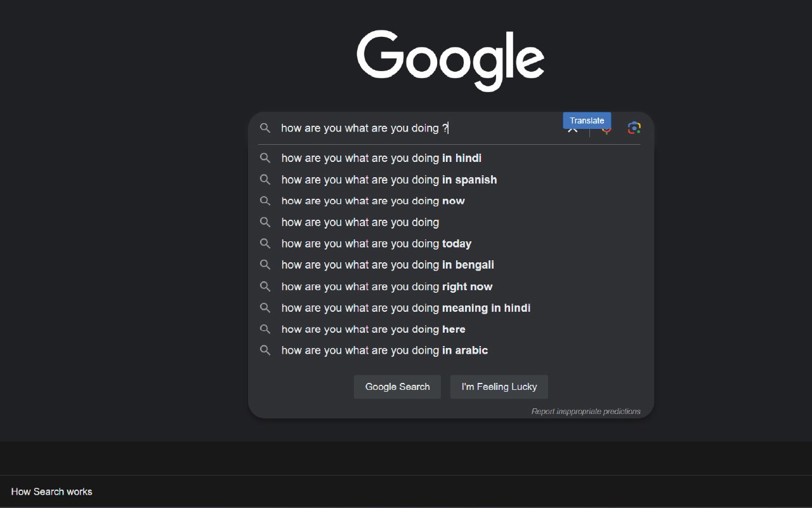Click the magnifier beside "in arabic" suggestion
812x508 pixels.
[x=265, y=351]
